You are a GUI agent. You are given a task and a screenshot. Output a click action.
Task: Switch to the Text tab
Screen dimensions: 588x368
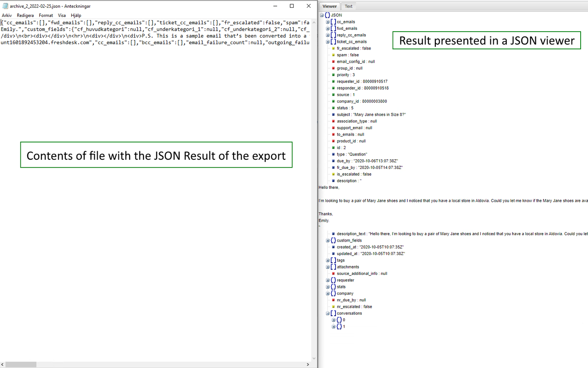[x=348, y=6]
